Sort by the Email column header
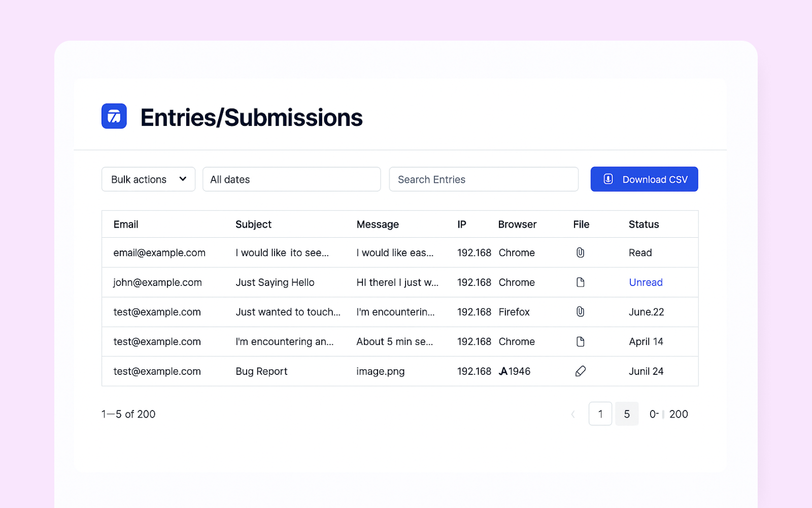The height and width of the screenshot is (508, 812). click(x=126, y=225)
